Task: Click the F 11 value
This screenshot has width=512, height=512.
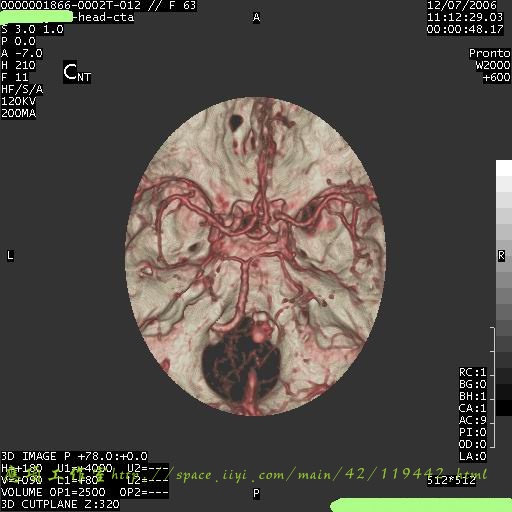Action: (x=15, y=77)
